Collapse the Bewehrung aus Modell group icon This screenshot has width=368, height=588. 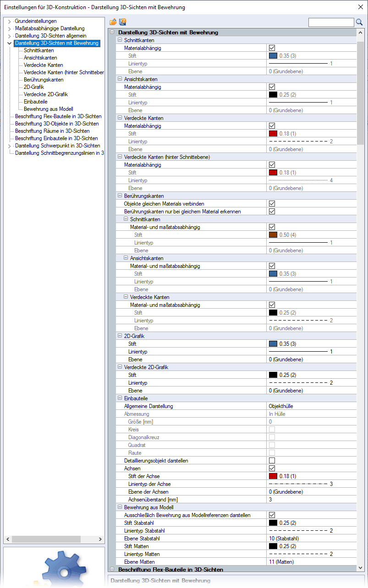pyautogui.click(x=120, y=507)
